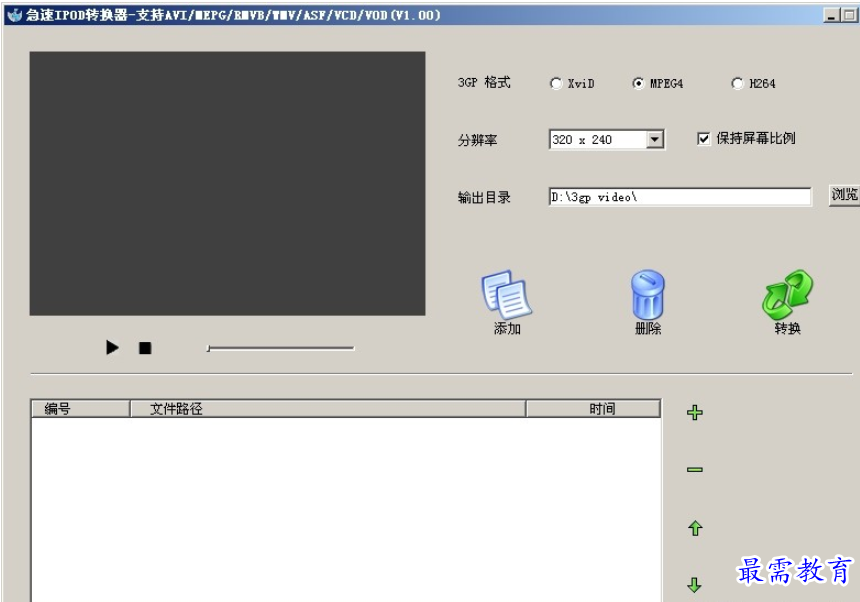Select the MPEG4 format radio button
Viewport: 860px width, 602px height.
(x=638, y=83)
